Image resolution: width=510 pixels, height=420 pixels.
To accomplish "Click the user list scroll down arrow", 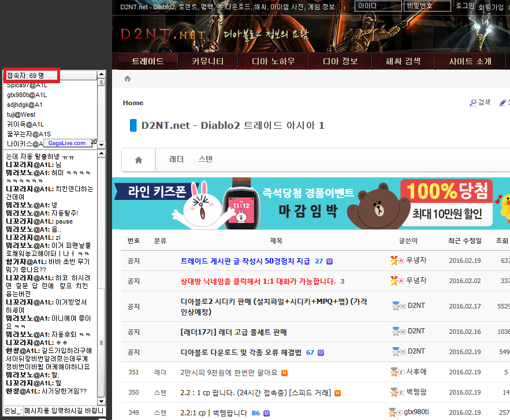I will pos(102,145).
